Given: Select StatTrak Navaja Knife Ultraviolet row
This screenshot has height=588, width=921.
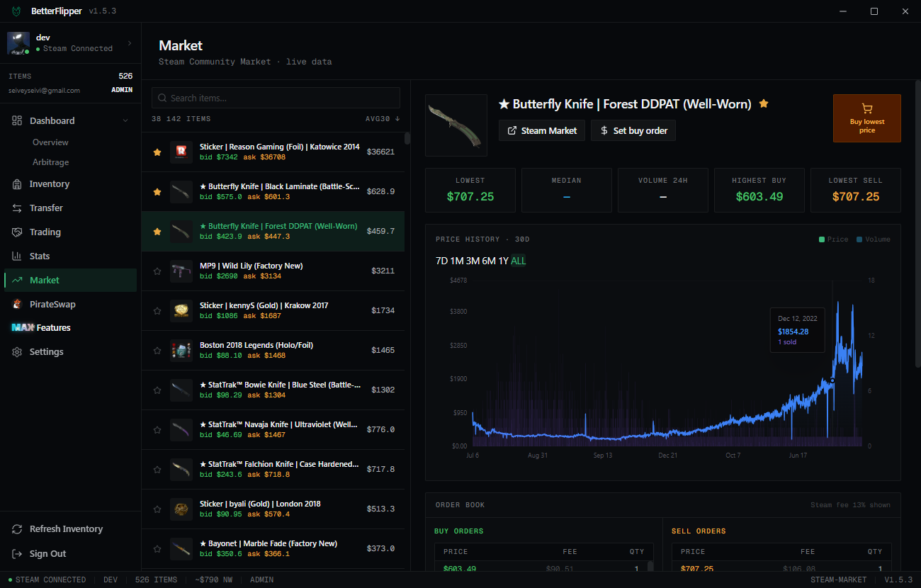Looking at the screenshot, I should [x=273, y=430].
